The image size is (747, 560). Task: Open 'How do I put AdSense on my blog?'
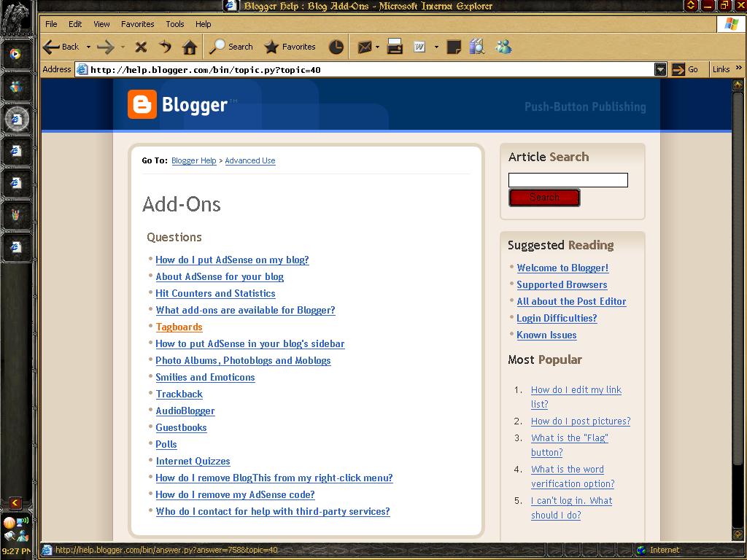tap(232, 260)
